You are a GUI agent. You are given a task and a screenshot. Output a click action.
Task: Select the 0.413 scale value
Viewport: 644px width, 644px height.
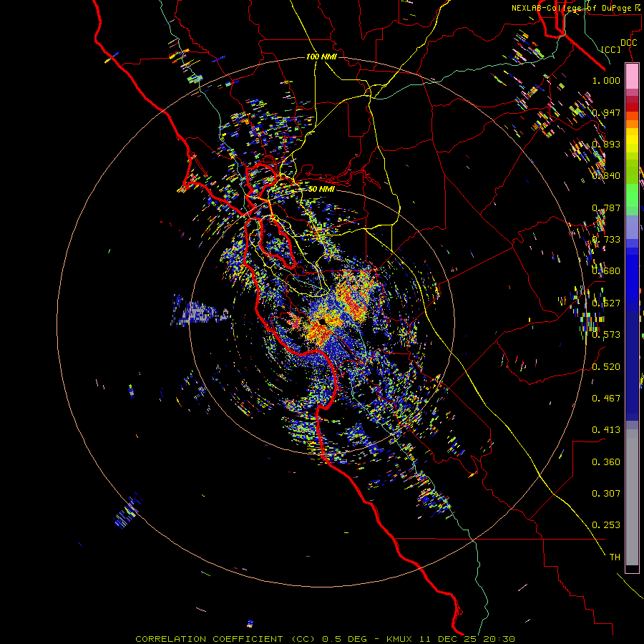click(606, 430)
